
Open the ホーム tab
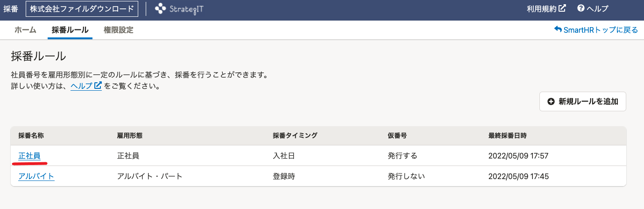point(25,30)
